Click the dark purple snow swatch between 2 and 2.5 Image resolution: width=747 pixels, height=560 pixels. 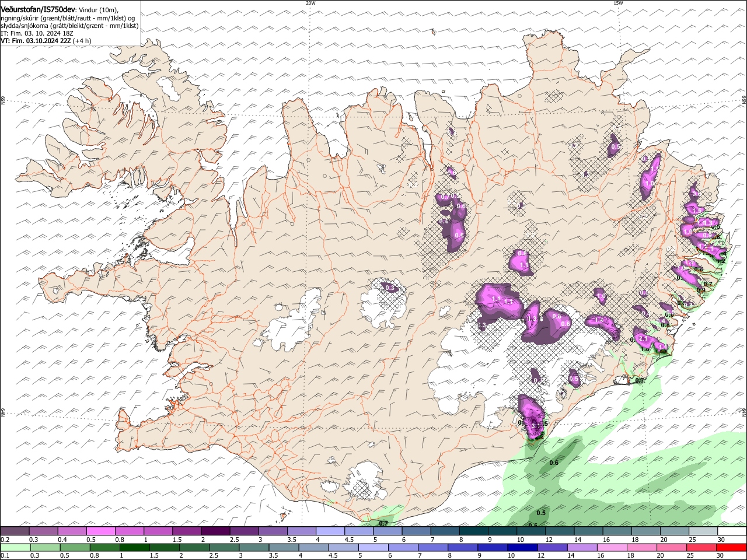pos(215,531)
